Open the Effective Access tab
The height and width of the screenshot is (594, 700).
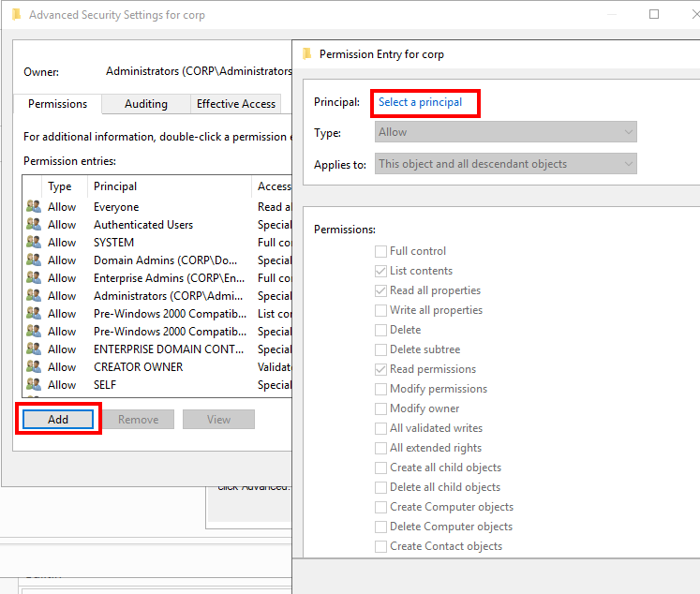[236, 104]
